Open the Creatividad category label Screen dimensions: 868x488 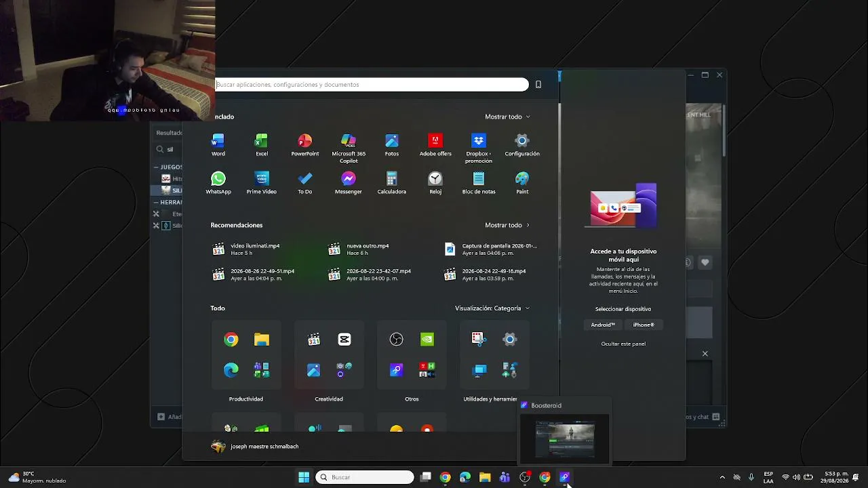(329, 399)
